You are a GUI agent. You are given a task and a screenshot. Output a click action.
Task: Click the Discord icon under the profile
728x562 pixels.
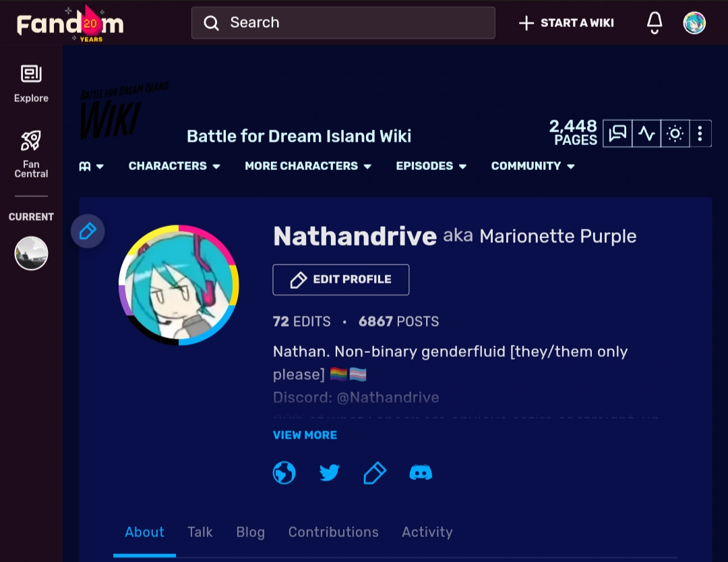click(x=421, y=472)
